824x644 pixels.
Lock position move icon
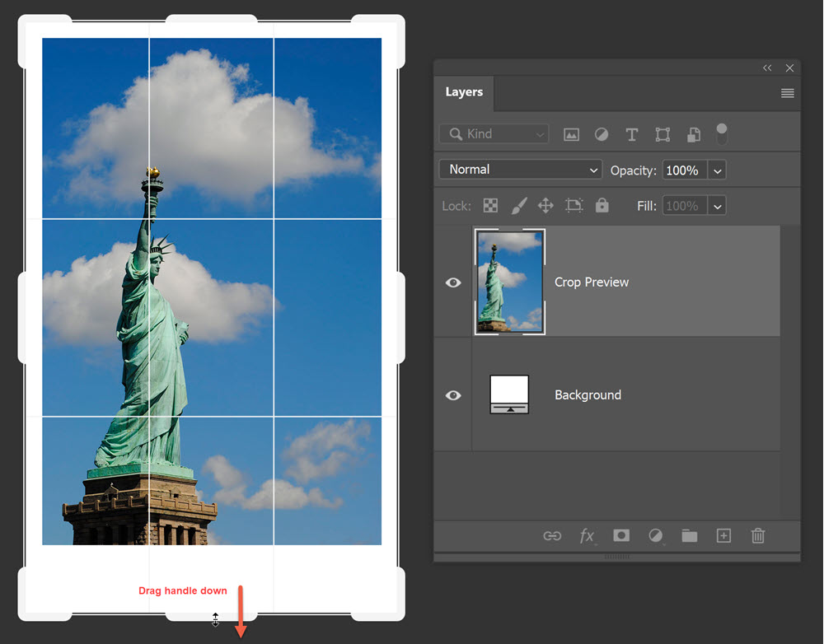[x=545, y=205]
